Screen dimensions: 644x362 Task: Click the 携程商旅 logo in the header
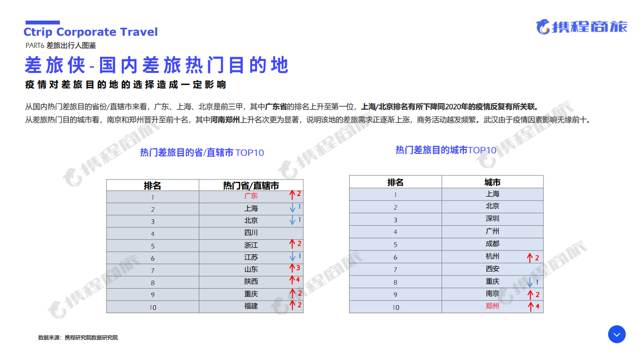[582, 27]
